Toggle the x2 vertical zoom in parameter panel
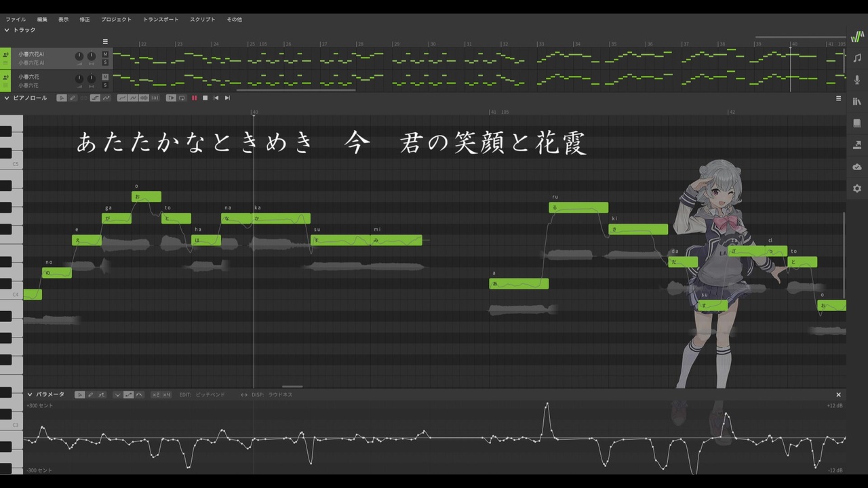This screenshot has height=488, width=868. click(156, 394)
